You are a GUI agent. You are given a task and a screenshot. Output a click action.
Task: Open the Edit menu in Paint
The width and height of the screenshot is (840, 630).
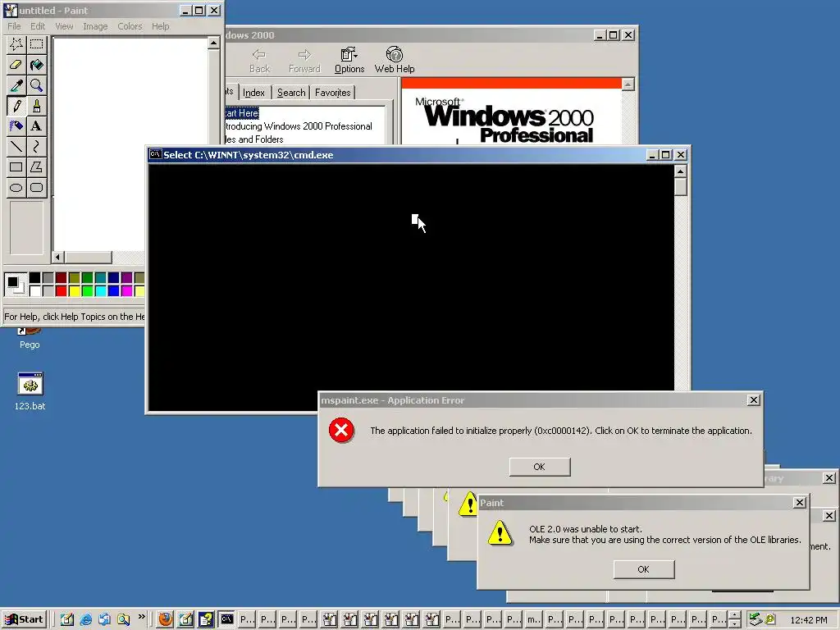pos(38,26)
